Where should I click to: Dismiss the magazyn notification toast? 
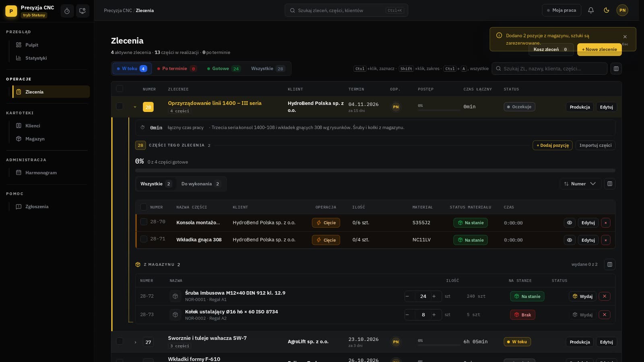coord(625,37)
